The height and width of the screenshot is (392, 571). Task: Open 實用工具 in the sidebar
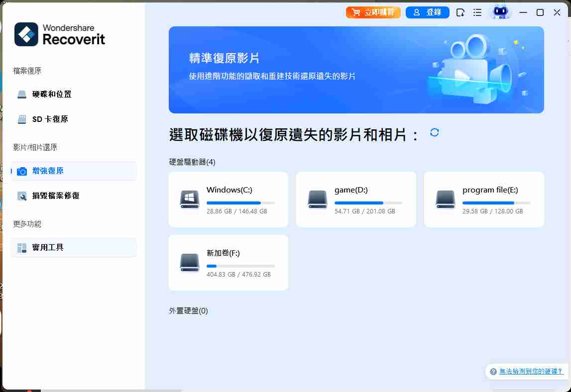[48, 247]
